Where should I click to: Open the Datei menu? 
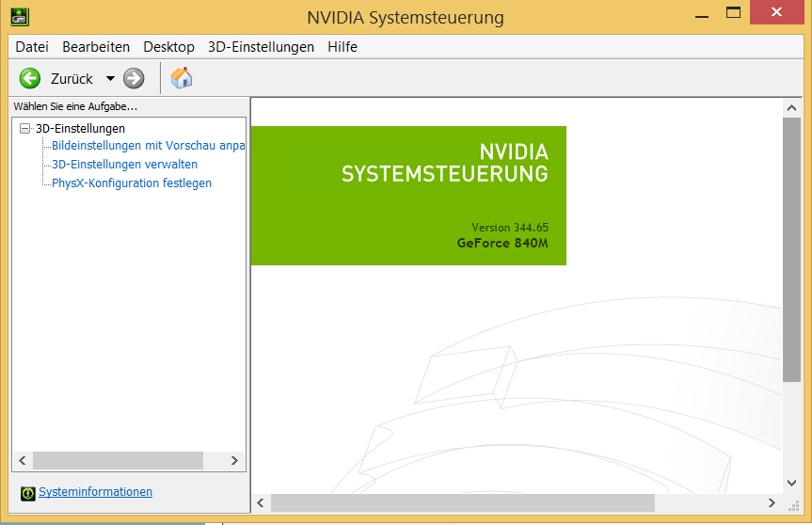click(x=32, y=47)
